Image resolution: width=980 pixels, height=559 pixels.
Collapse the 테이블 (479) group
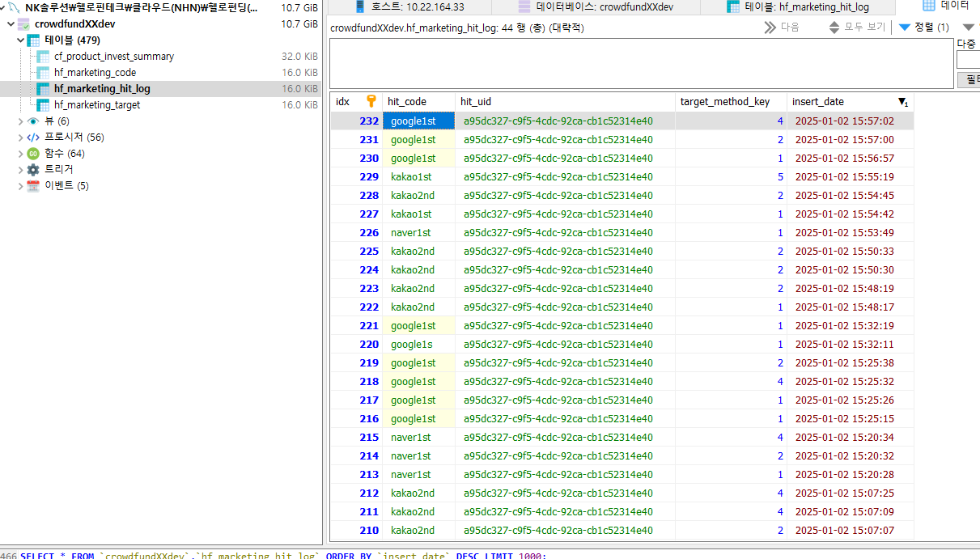(20, 40)
